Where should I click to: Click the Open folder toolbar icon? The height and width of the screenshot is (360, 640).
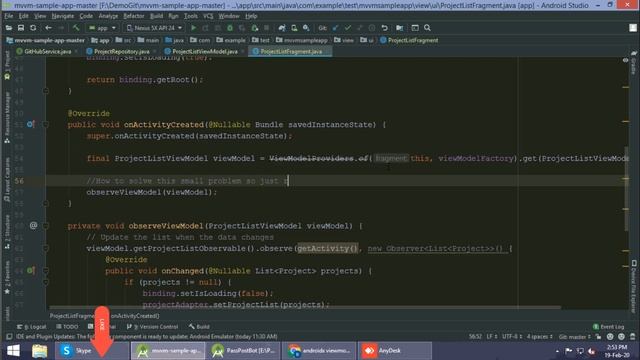(9, 28)
